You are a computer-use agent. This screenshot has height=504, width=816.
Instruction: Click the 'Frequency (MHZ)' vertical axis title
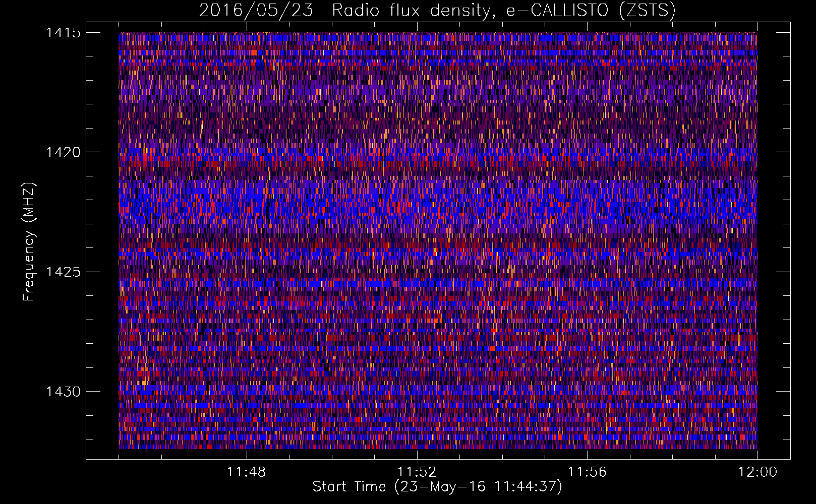[29, 241]
